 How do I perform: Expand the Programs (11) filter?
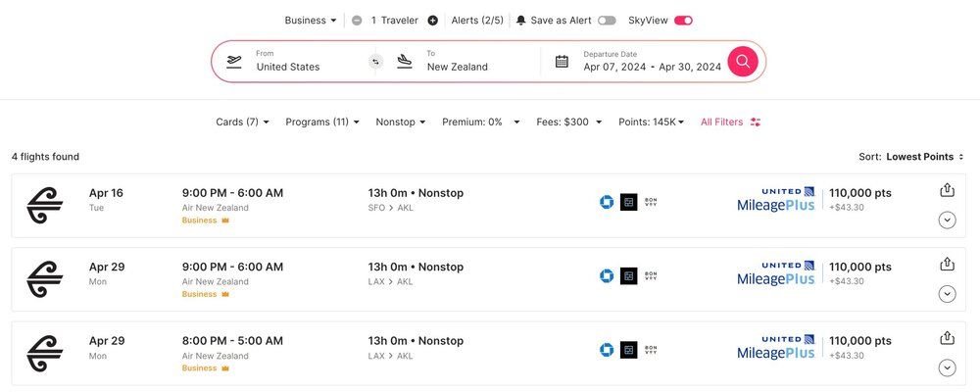(322, 122)
